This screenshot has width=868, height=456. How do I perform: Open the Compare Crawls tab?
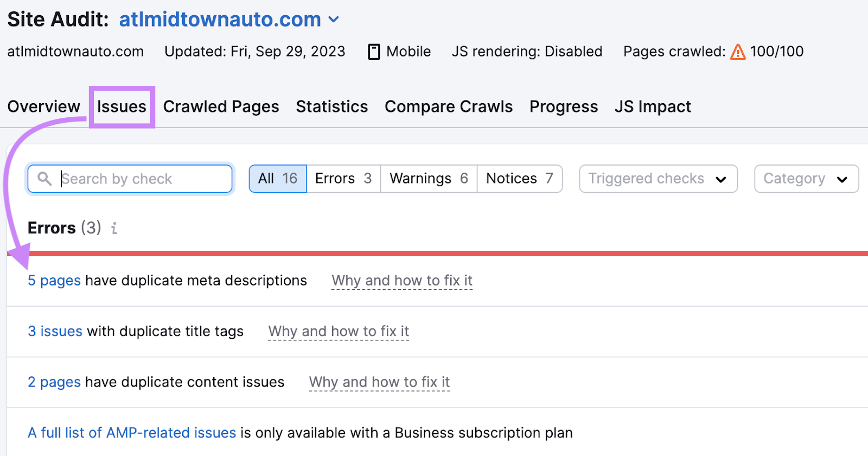click(449, 106)
